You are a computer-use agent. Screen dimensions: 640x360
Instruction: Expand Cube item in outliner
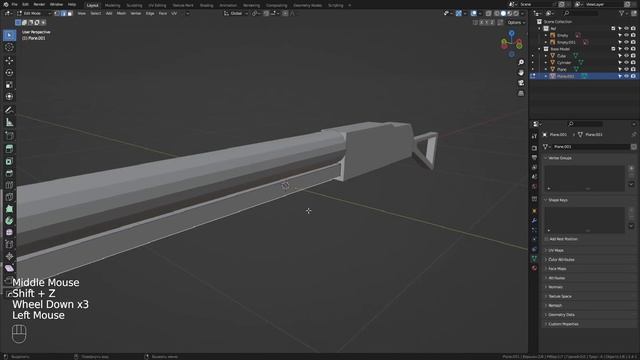(x=546, y=56)
